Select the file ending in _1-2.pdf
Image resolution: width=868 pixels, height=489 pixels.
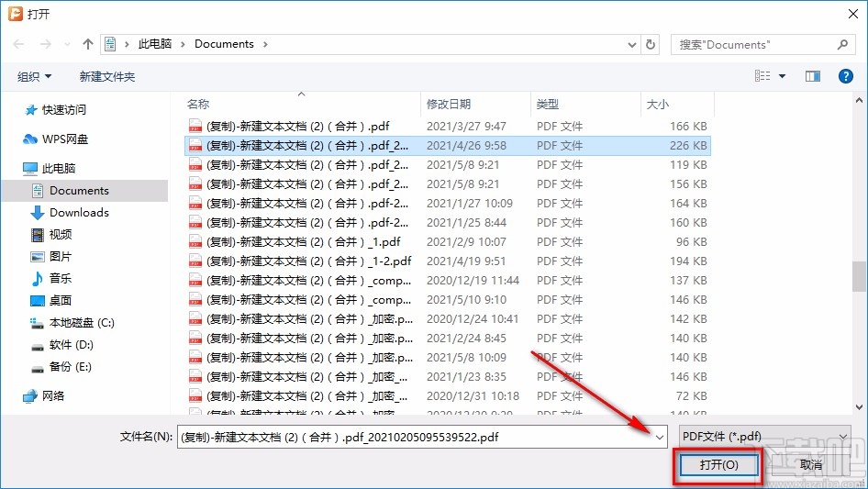coord(448,261)
